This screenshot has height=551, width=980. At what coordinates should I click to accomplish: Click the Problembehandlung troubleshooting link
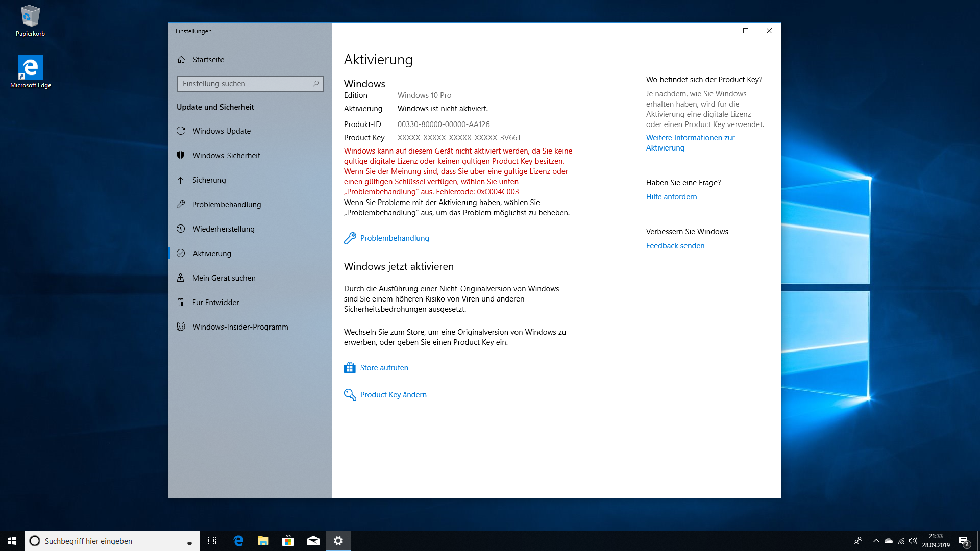tap(395, 238)
